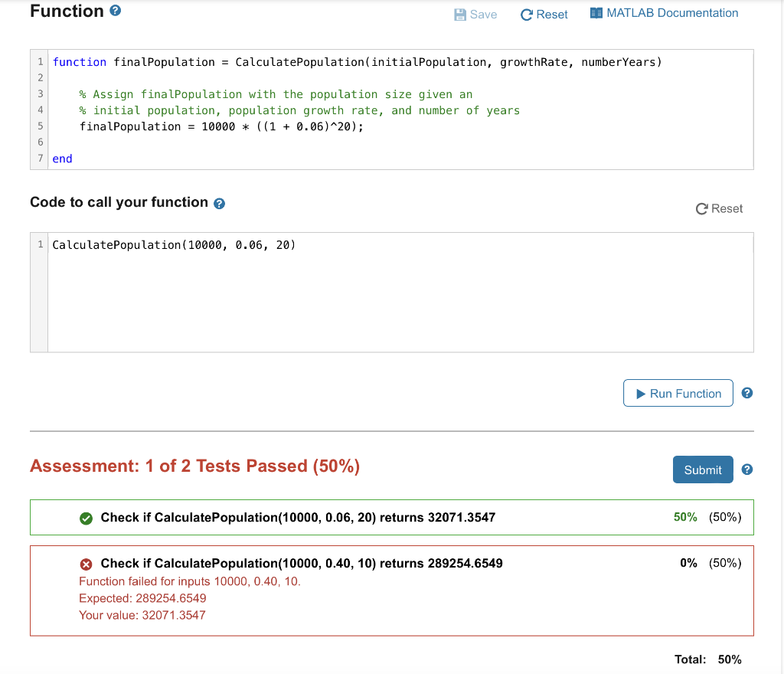Open the help icon next to Run Function
Image resolution: width=784 pixels, height=674 pixels.
[x=747, y=393]
